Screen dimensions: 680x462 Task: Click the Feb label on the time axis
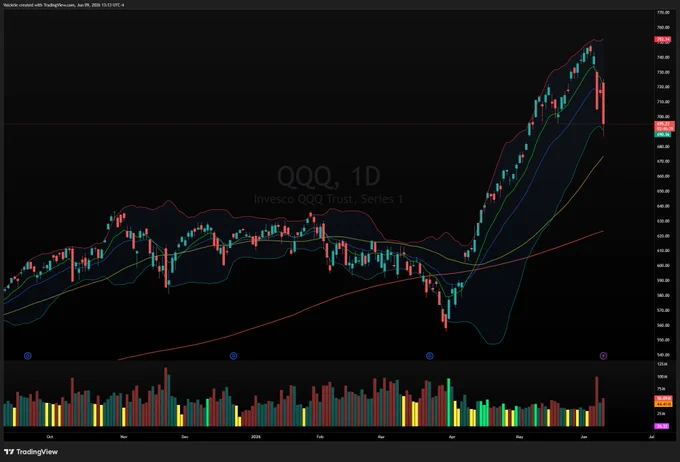coord(320,437)
